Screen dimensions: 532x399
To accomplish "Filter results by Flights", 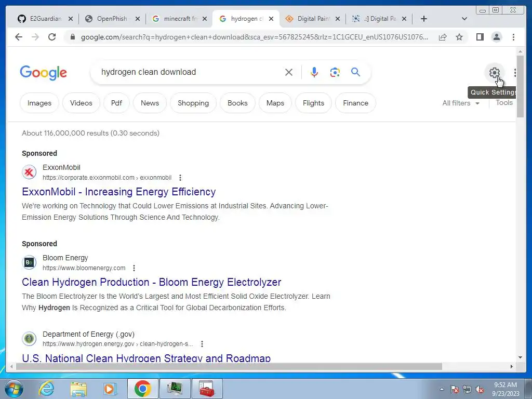I will (313, 103).
